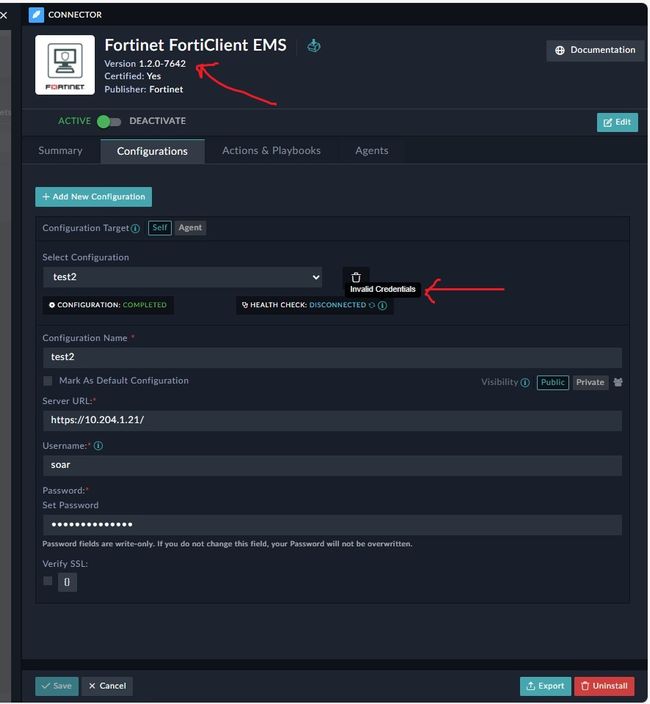
Task: Close the connector panel with the X icon
Action: pos(4,15)
